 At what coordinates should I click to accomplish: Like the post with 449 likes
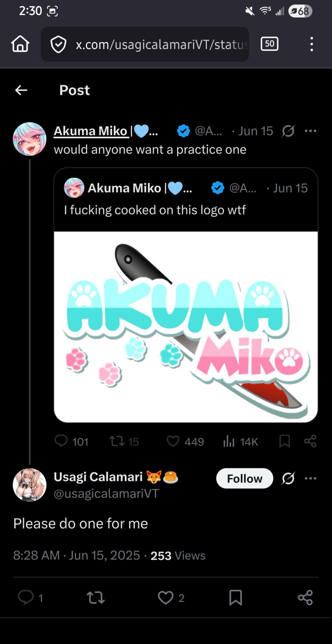(x=173, y=441)
